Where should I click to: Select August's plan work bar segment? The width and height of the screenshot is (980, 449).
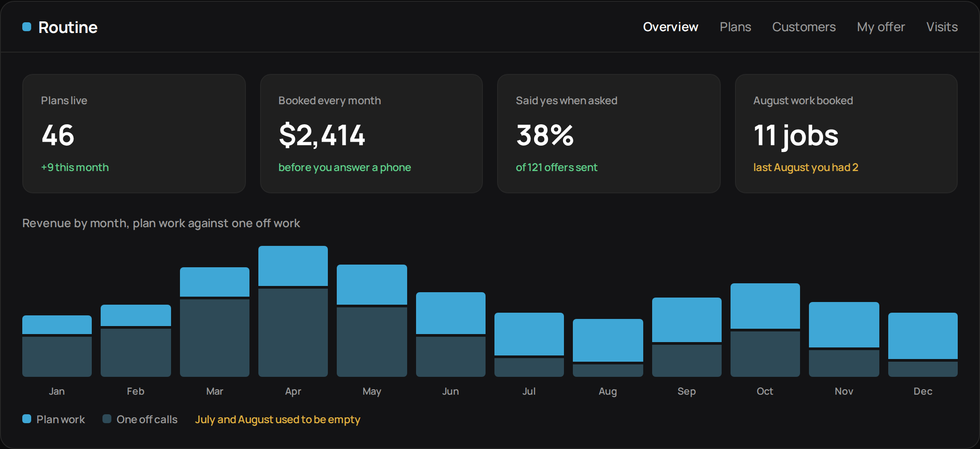click(x=608, y=340)
